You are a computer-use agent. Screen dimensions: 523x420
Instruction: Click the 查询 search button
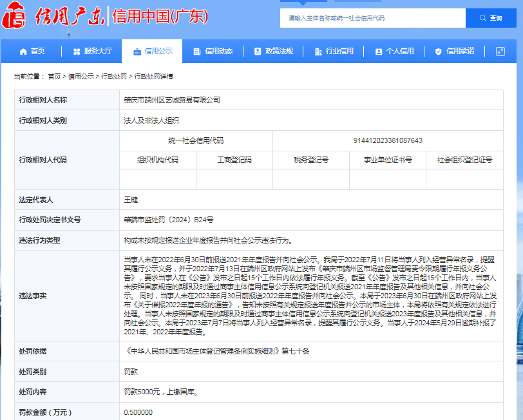pyautogui.click(x=491, y=18)
